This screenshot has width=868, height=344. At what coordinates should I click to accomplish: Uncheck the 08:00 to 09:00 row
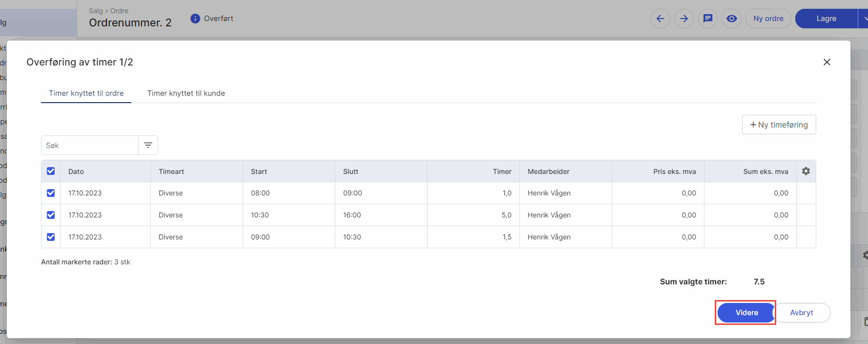51,193
